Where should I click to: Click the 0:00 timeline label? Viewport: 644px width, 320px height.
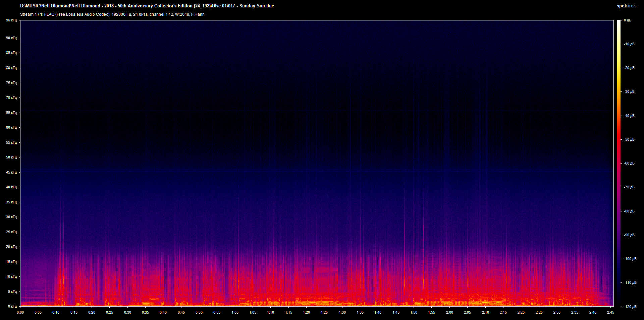tap(20, 312)
